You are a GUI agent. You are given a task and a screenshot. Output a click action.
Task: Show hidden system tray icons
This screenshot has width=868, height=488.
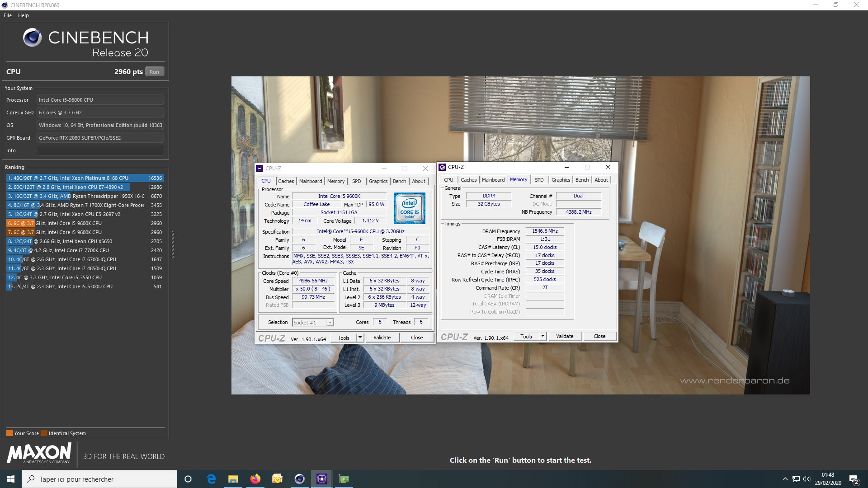(x=785, y=479)
